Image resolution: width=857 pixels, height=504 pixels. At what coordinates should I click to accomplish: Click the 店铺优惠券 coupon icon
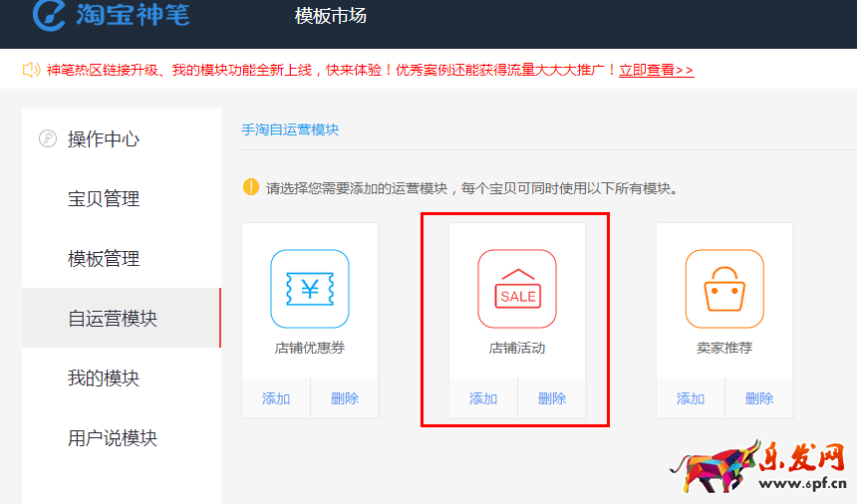[x=310, y=289]
